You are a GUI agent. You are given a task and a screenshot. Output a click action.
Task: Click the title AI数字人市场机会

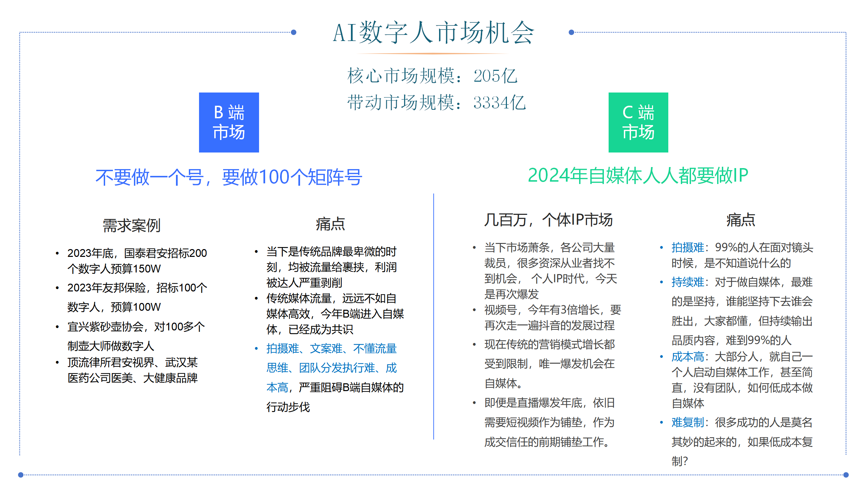tap(433, 32)
